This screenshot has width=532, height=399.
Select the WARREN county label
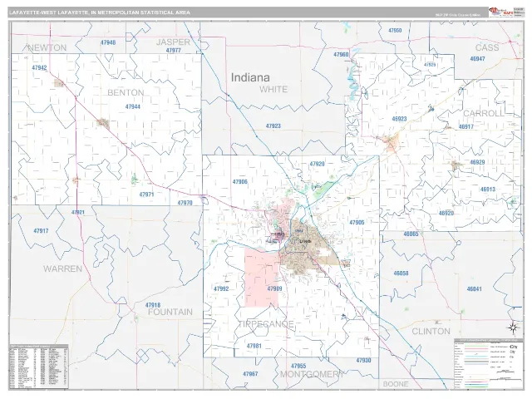[63, 268]
